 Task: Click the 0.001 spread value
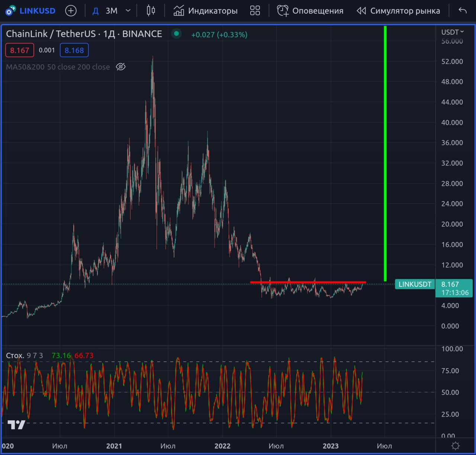click(x=47, y=50)
